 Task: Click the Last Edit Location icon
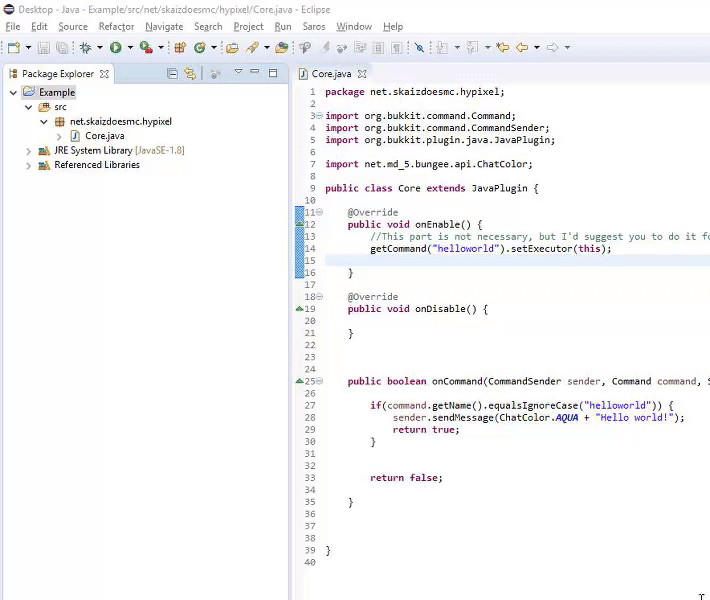(x=503, y=48)
